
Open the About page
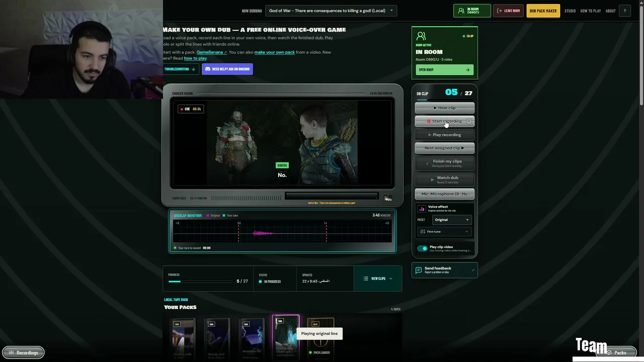tap(611, 11)
